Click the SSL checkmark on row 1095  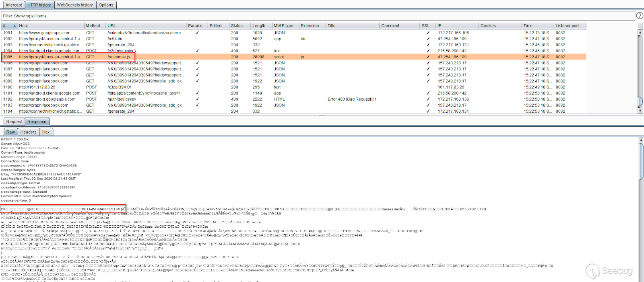click(427, 57)
